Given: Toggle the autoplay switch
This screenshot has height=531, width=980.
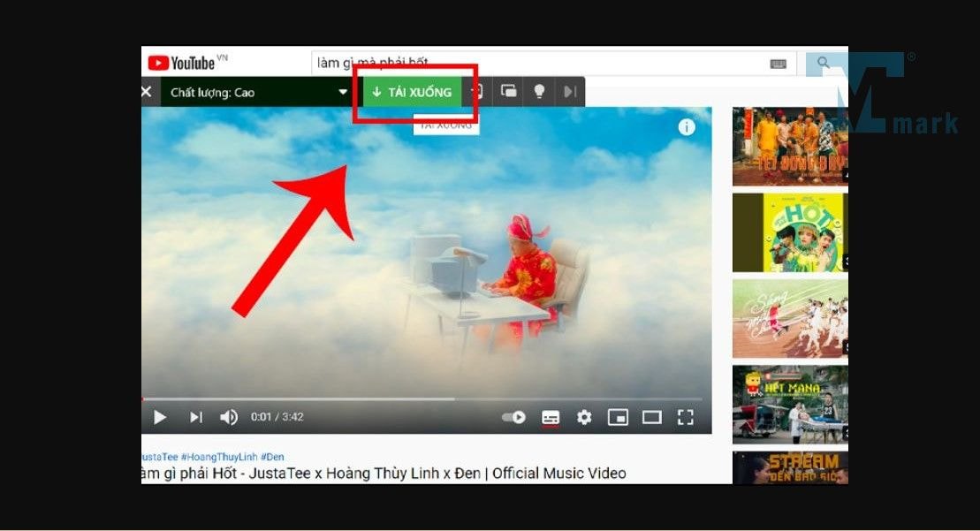Looking at the screenshot, I should 513,417.
